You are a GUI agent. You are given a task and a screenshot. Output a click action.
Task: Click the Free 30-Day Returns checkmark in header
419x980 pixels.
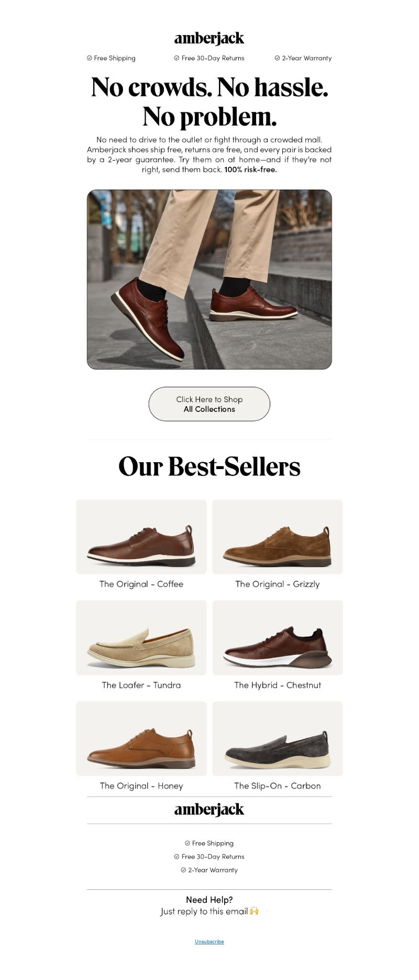[x=177, y=58]
